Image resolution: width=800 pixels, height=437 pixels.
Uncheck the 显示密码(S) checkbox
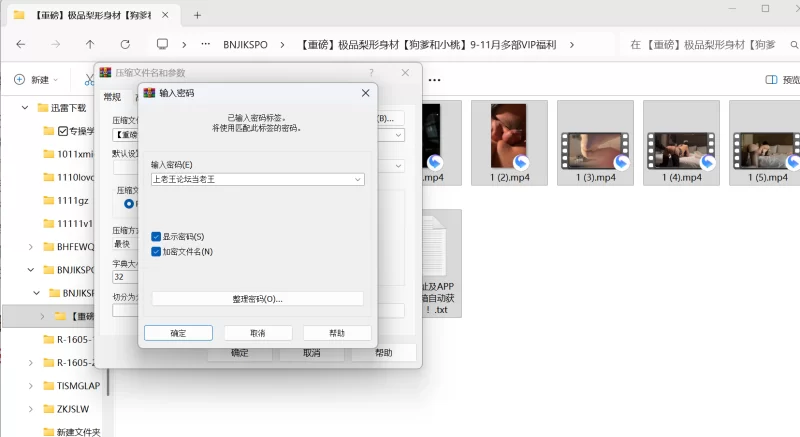[x=156, y=237]
